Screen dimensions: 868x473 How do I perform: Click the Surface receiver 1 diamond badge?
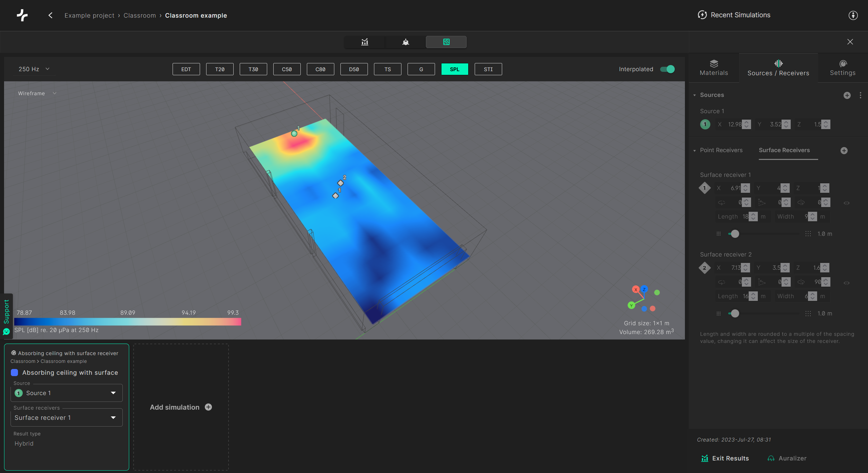coord(705,188)
